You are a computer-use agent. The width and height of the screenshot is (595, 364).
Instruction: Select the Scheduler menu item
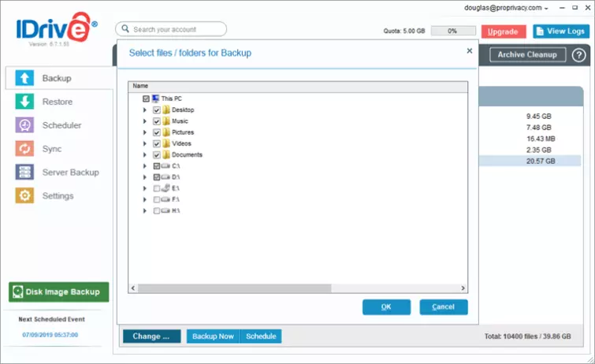pyautogui.click(x=60, y=125)
